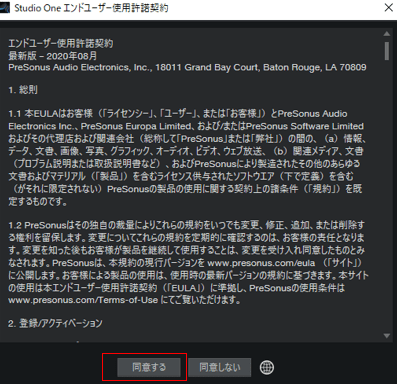Click the vertical scrollbar thumb

(387, 51)
